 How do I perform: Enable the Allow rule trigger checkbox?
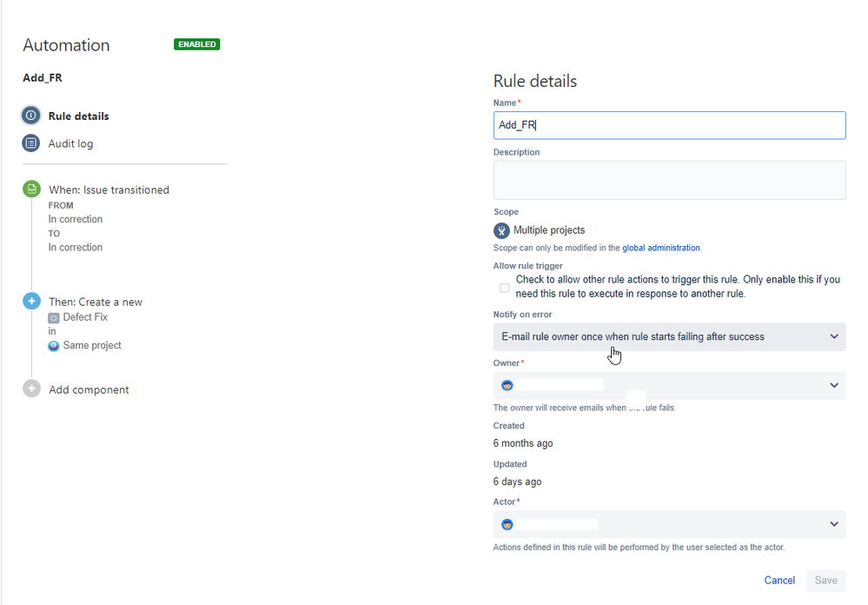[504, 288]
